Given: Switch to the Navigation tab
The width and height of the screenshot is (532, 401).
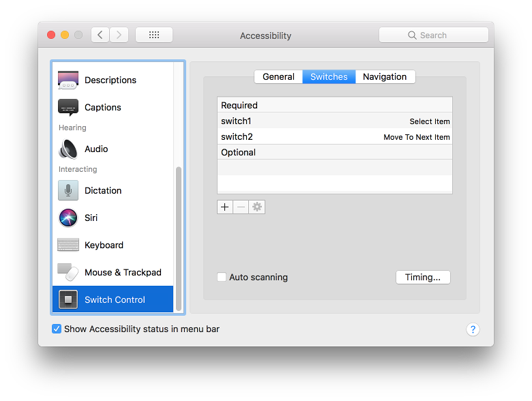Looking at the screenshot, I should (x=385, y=77).
